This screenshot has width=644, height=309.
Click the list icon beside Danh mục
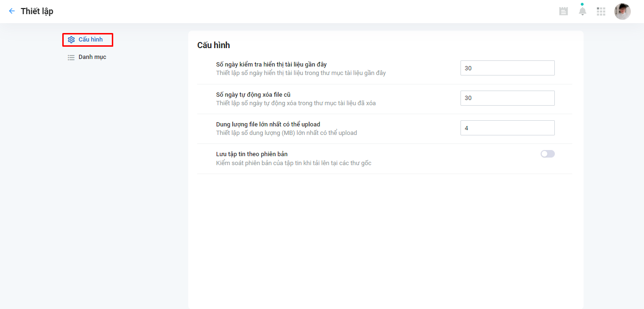71,57
